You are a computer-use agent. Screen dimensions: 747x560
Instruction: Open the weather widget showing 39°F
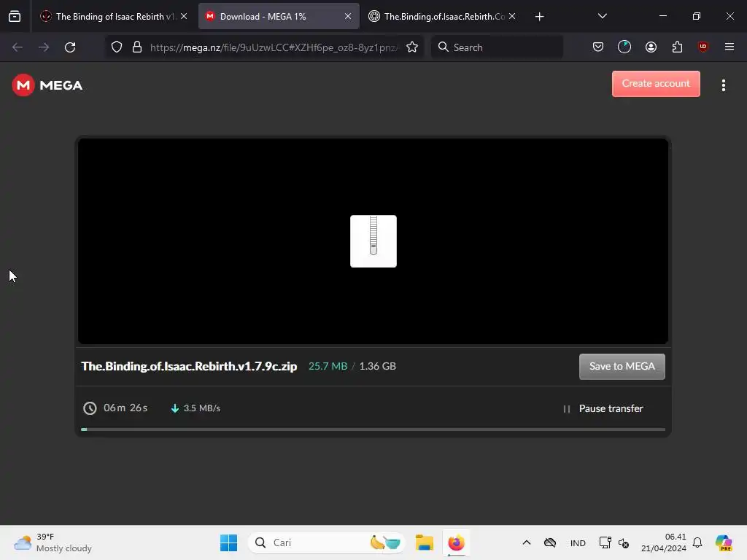[53, 542]
